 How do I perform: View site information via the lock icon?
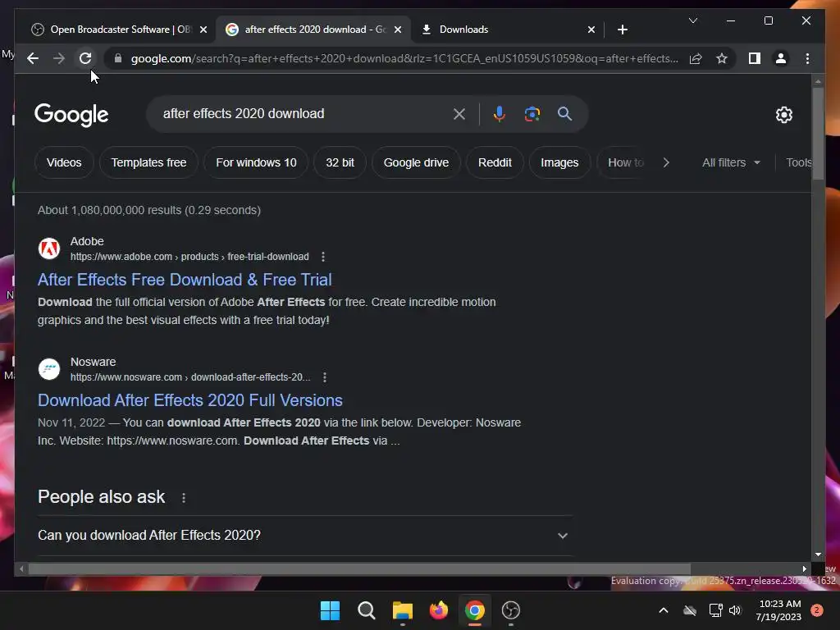[x=118, y=58]
